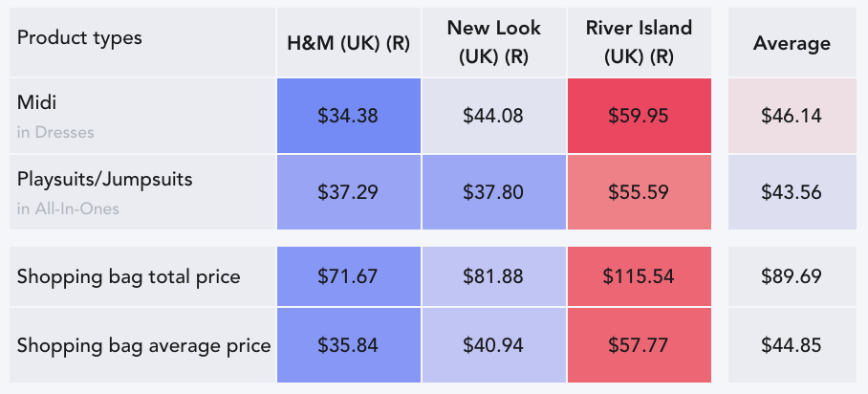
Task: Click H&M Playsuits price $37.29
Action: 349,192
